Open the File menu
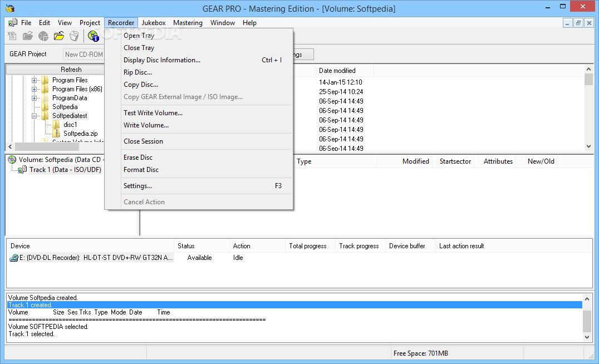This screenshot has height=364, width=599. (26, 22)
